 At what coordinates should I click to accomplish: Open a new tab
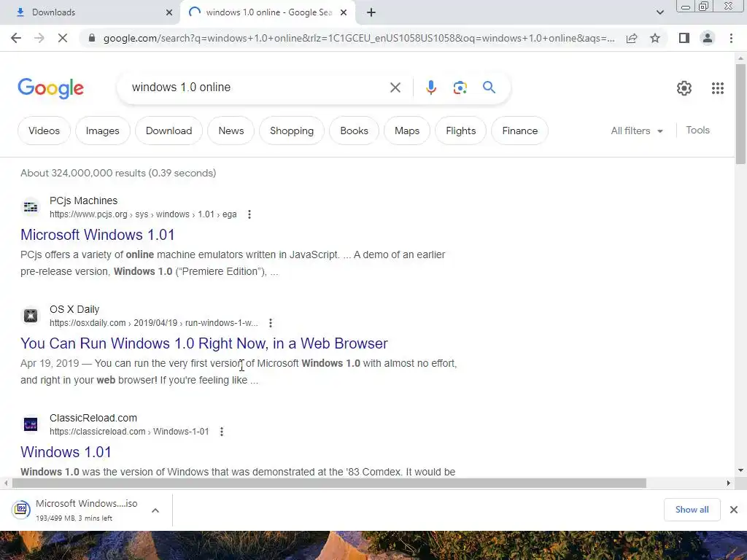coord(371,12)
